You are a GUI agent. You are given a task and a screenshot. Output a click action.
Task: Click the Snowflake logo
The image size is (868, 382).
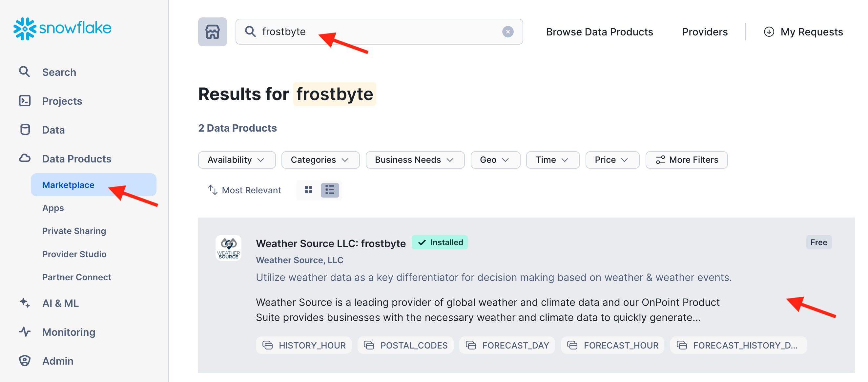pyautogui.click(x=62, y=28)
